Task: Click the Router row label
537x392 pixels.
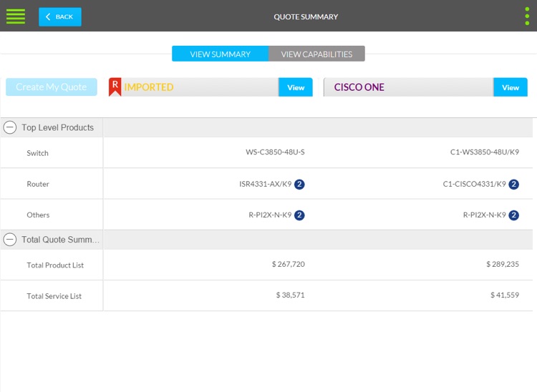Action: click(38, 184)
